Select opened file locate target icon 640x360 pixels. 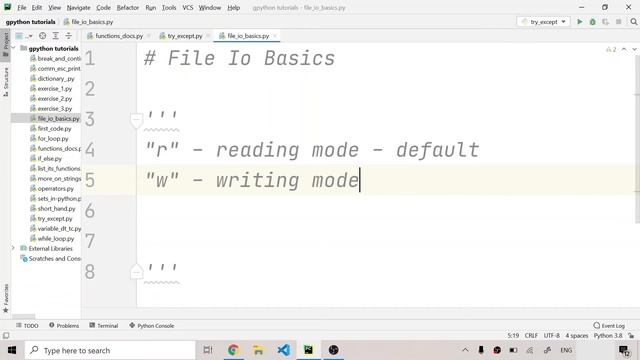coord(42,36)
